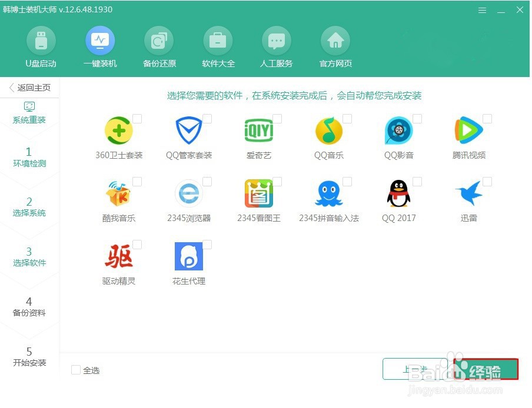Click the QQ 2017 name label
This screenshot has height=408, width=532.
(x=398, y=218)
